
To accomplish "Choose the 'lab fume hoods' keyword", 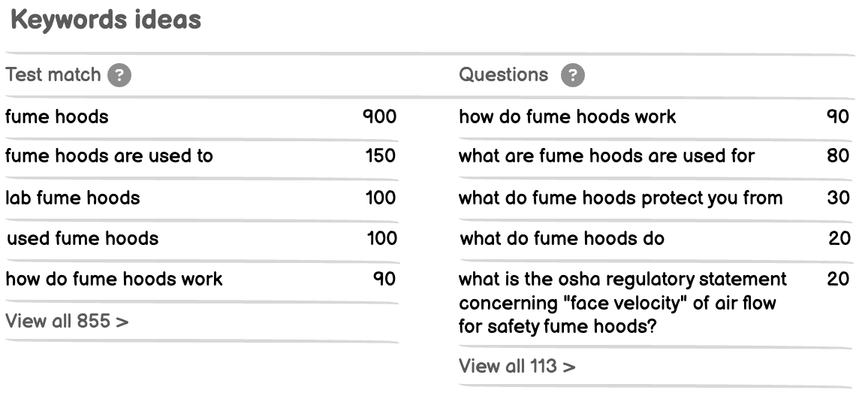I will tap(73, 198).
